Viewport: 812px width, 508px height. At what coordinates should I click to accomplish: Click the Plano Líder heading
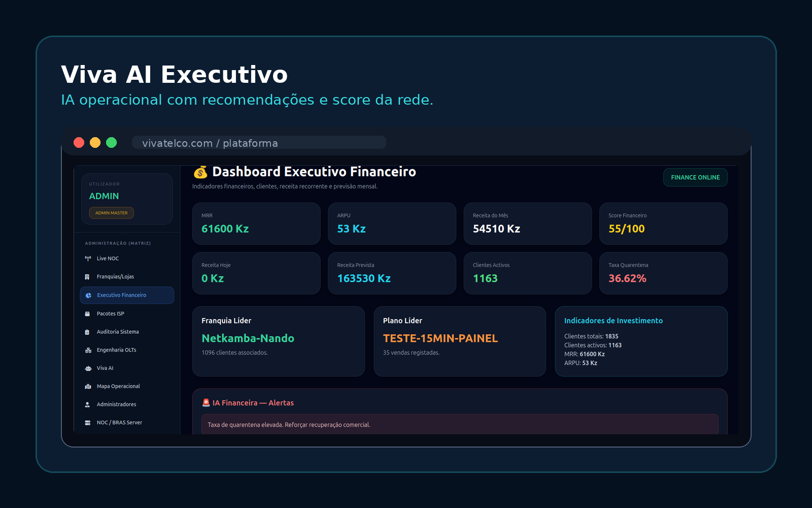click(x=402, y=321)
